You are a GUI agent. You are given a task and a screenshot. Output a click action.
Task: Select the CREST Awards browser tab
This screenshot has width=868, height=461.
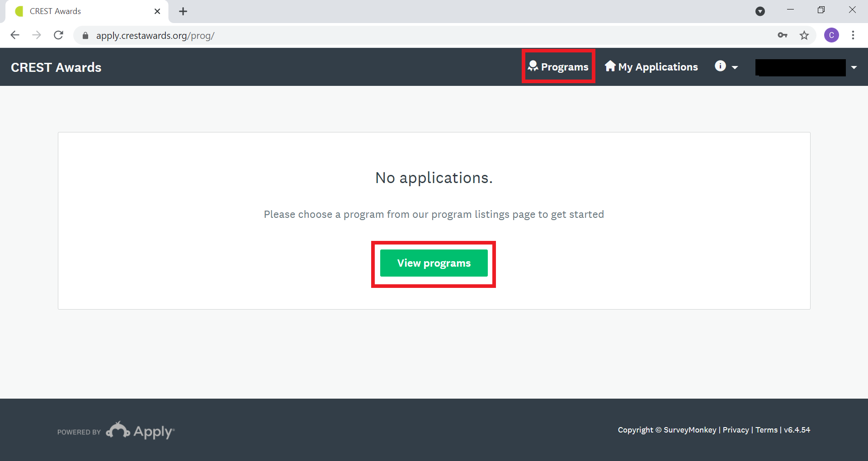tap(87, 11)
